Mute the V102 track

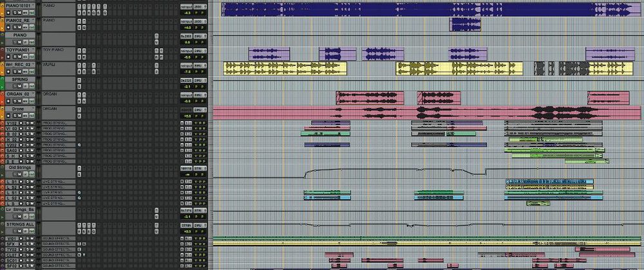[32, 123]
